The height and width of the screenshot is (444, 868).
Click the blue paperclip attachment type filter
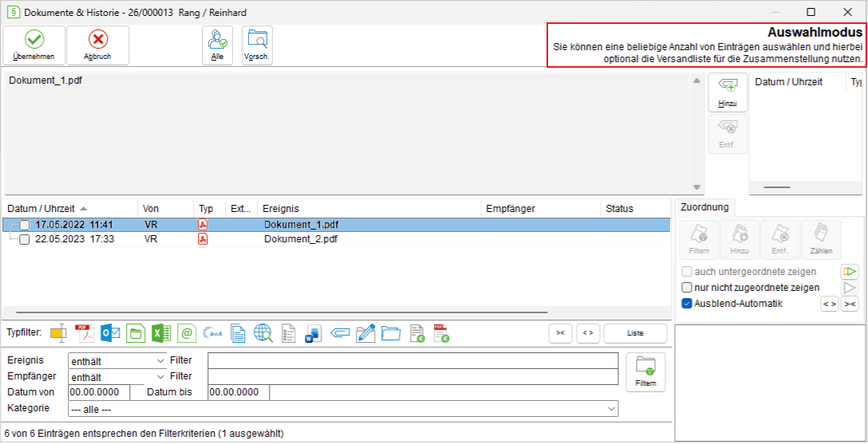click(341, 333)
